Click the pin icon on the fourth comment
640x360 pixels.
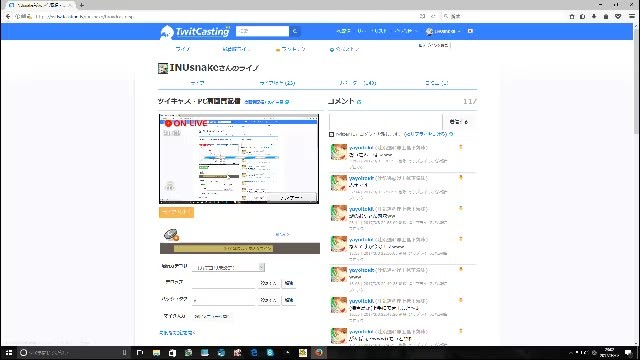[x=461, y=239]
